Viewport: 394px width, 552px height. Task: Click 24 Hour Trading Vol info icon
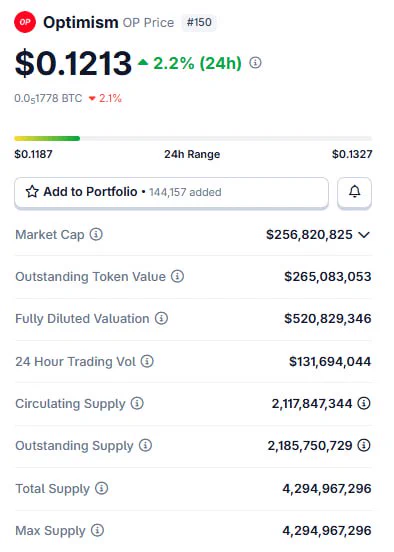tap(147, 361)
